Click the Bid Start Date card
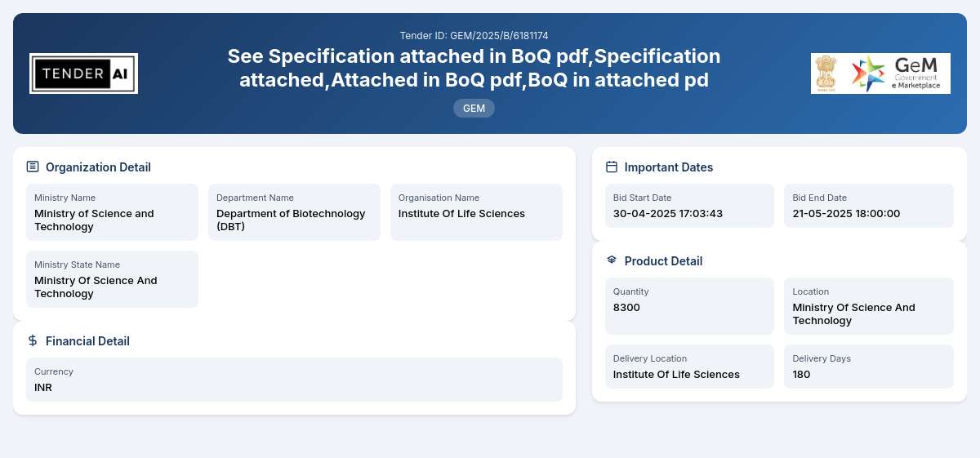The width and height of the screenshot is (980, 458). point(689,206)
